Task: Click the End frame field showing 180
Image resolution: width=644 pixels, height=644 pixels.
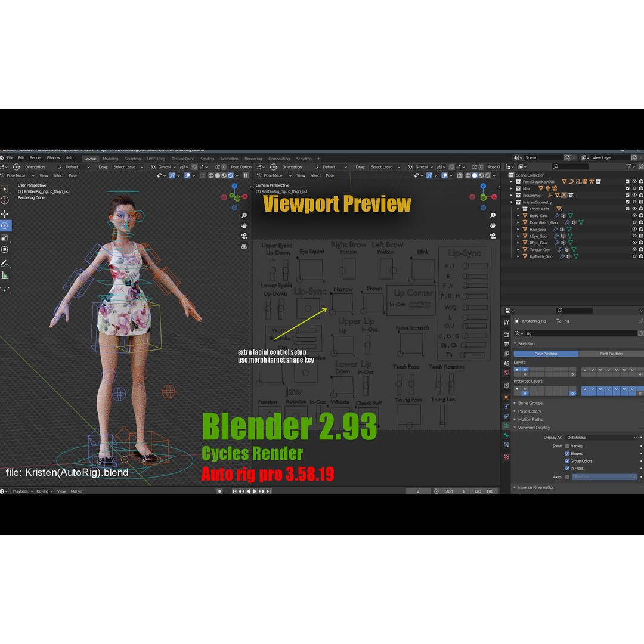Action: point(485,491)
